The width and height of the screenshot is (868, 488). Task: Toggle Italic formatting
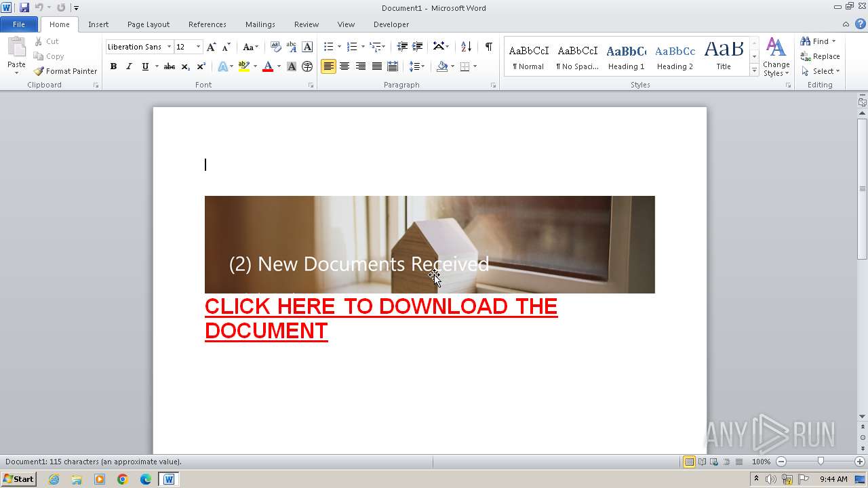pos(129,66)
